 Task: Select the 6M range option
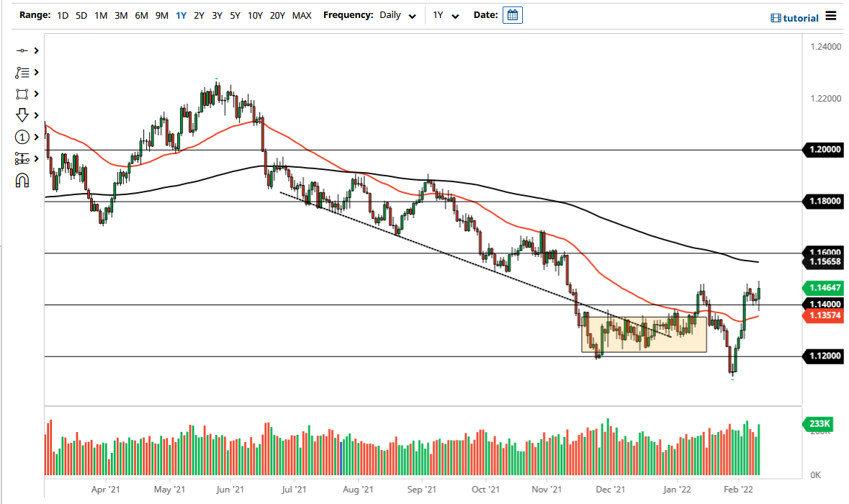(140, 14)
